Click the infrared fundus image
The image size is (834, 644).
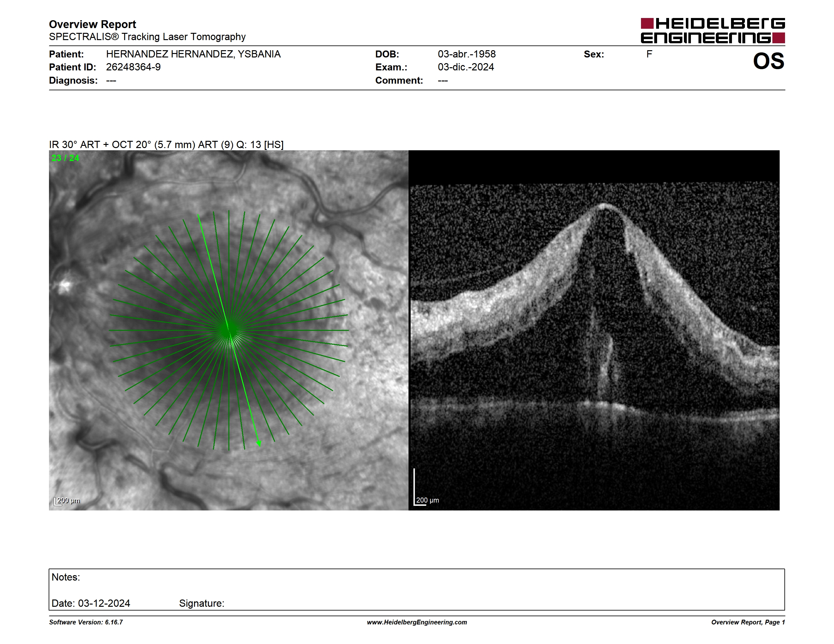coord(228,331)
